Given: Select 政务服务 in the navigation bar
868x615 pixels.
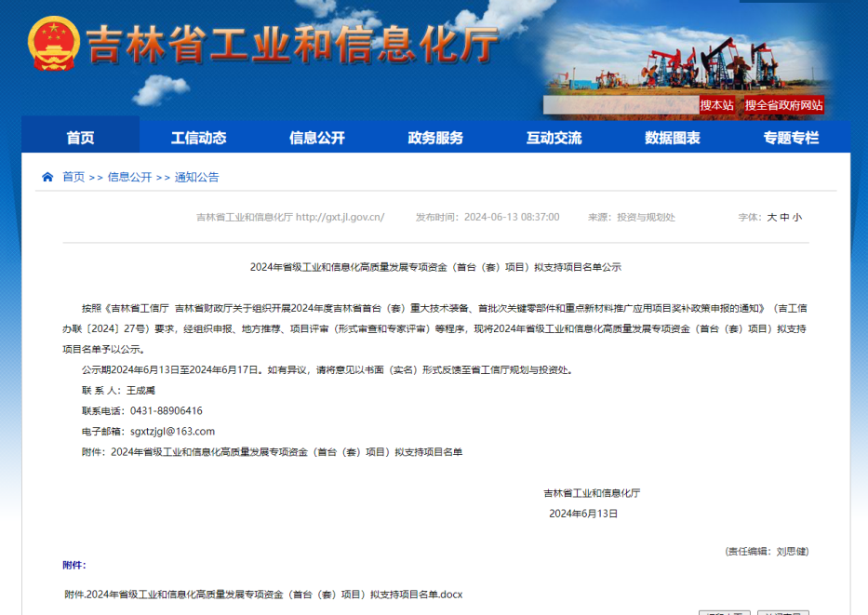Looking at the screenshot, I should click(435, 138).
